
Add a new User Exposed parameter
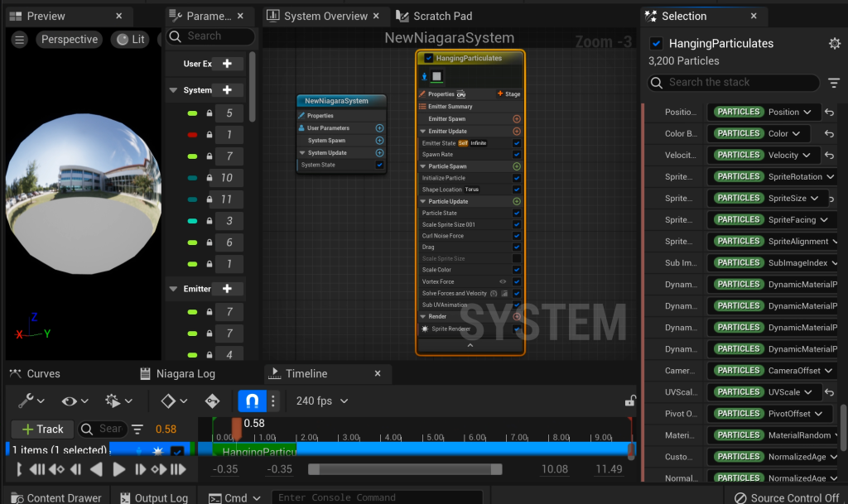(x=227, y=63)
